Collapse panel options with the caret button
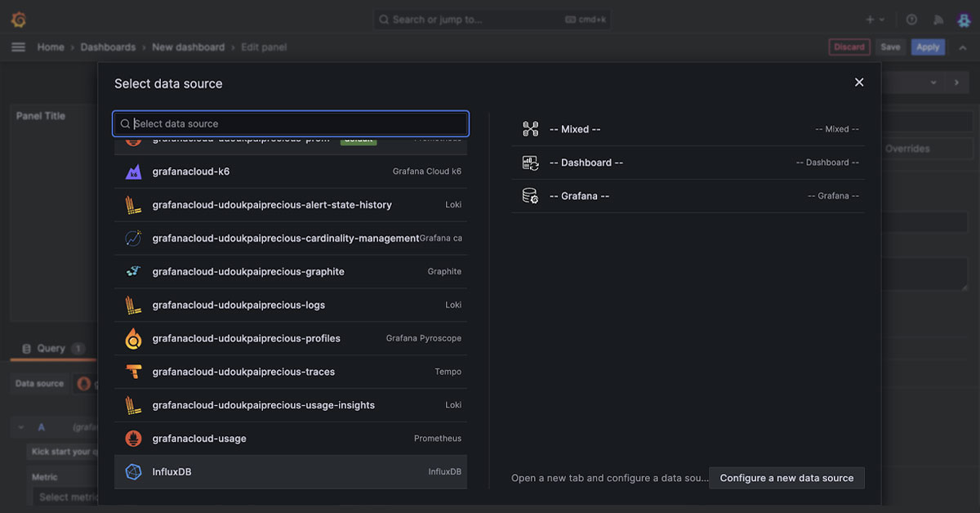This screenshot has width=980, height=513. point(962,47)
